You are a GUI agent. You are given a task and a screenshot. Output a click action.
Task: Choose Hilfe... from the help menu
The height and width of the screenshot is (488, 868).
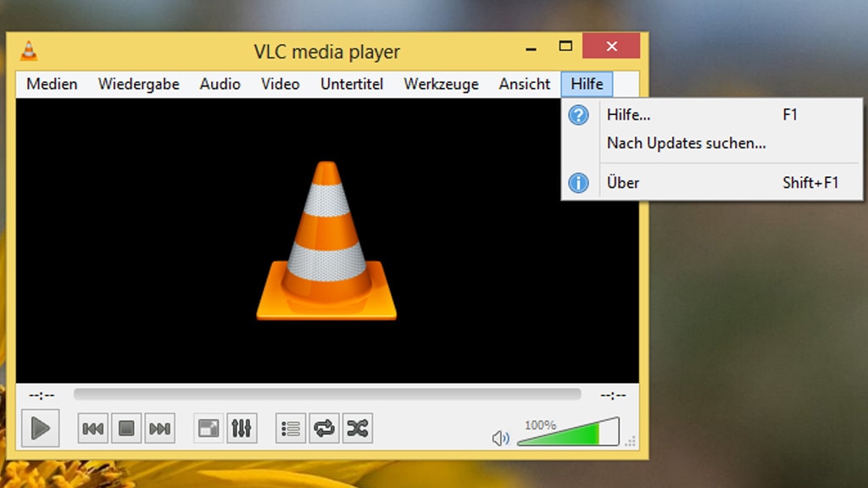pyautogui.click(x=629, y=115)
